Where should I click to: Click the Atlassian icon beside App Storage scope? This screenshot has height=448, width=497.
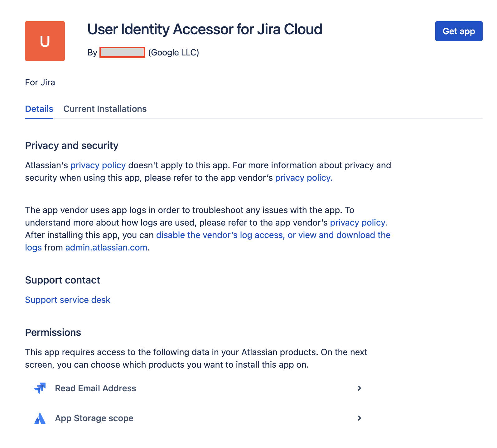click(x=40, y=418)
